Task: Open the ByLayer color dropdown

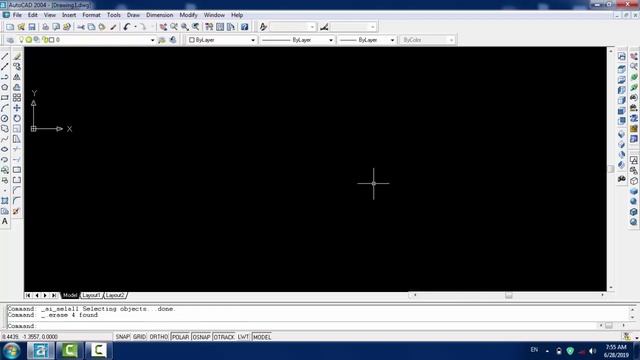Action: click(253, 40)
